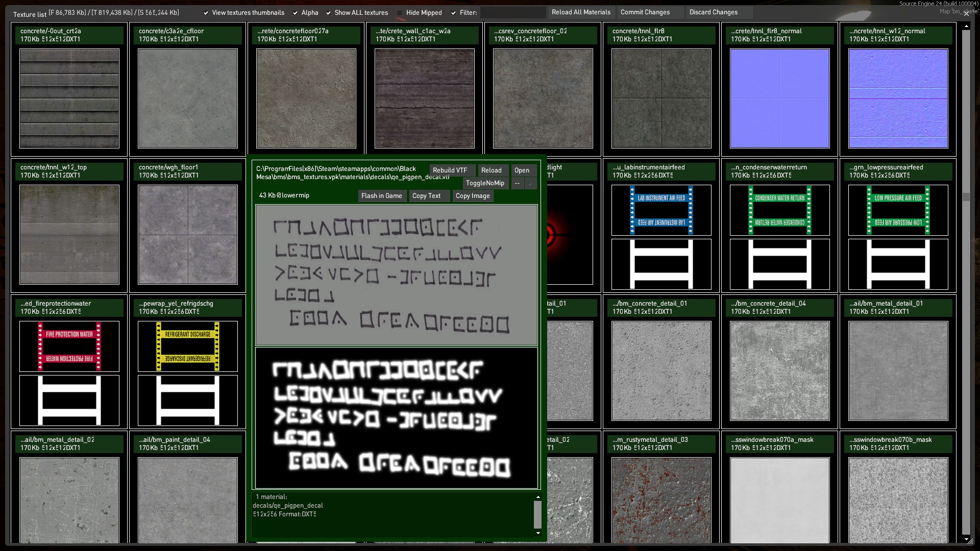The image size is (980, 551).
Task: Enable the Hide Mipped checkbox
Action: pyautogui.click(x=400, y=13)
